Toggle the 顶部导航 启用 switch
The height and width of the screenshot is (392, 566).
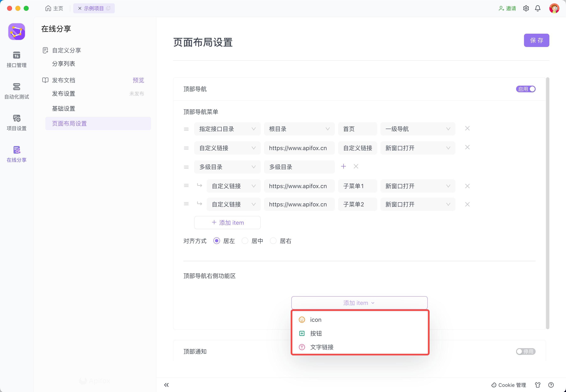tap(525, 89)
